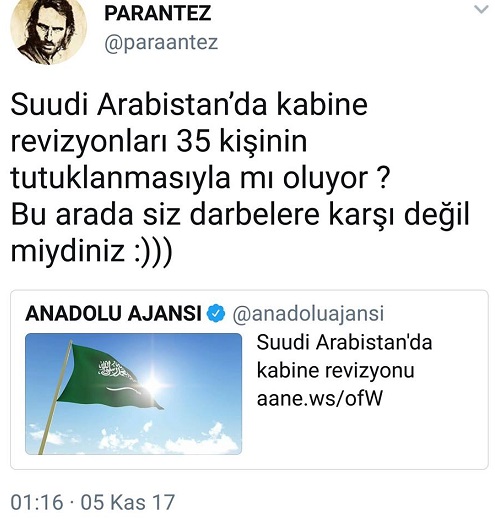The image size is (495, 526).
Task: Open the PARANTEZ profile avatar picture
Action: [49, 31]
